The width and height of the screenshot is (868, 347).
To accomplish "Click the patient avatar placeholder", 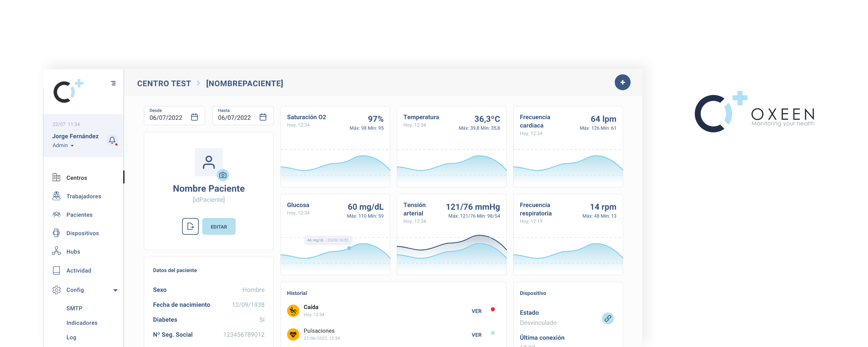I will [x=208, y=162].
